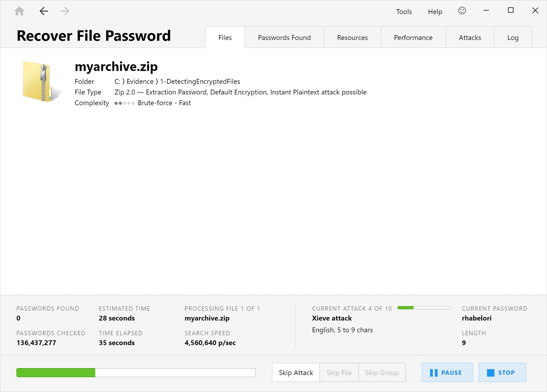Close the Recover File Password window
The image size is (547, 392).
pyautogui.click(x=535, y=11)
